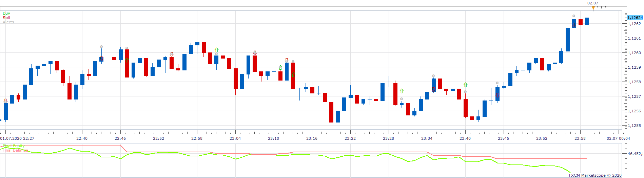Click the 1,1257 price axis label
This screenshot has width=644, height=178.
point(634,96)
